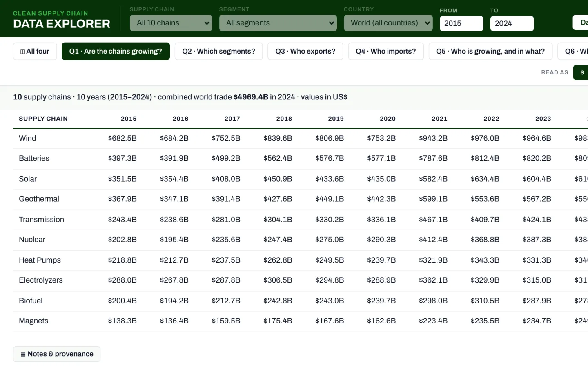Select the 'Heat Pumps' row label

point(40,260)
